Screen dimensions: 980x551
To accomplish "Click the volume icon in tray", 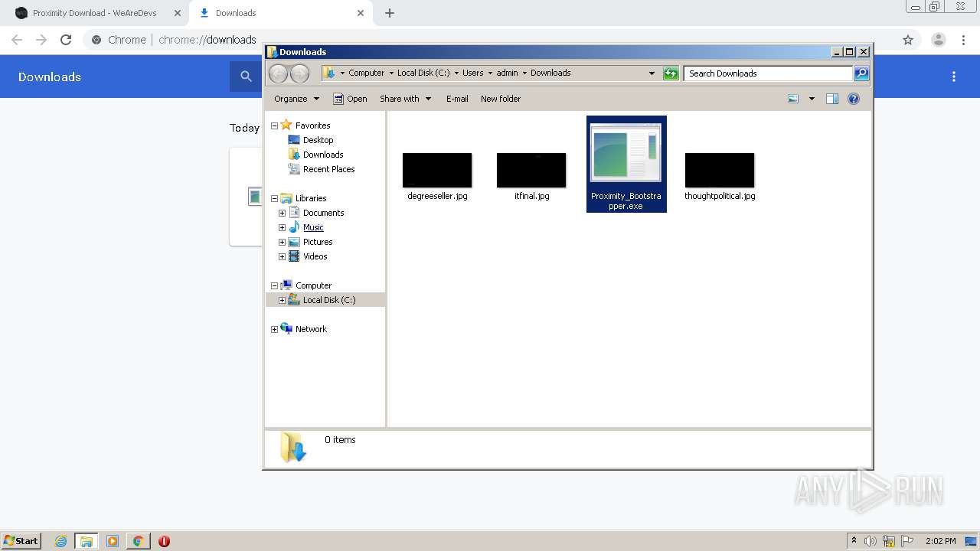I will click(871, 541).
